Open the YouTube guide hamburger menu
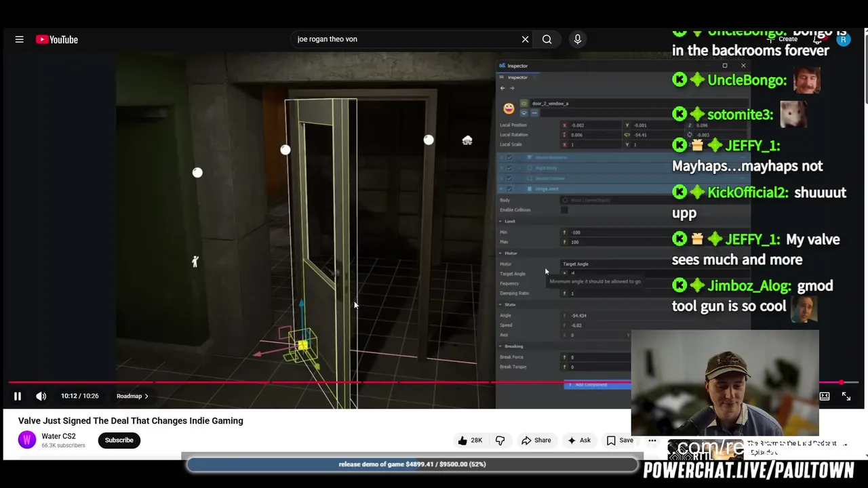This screenshot has height=488, width=868. (20, 39)
